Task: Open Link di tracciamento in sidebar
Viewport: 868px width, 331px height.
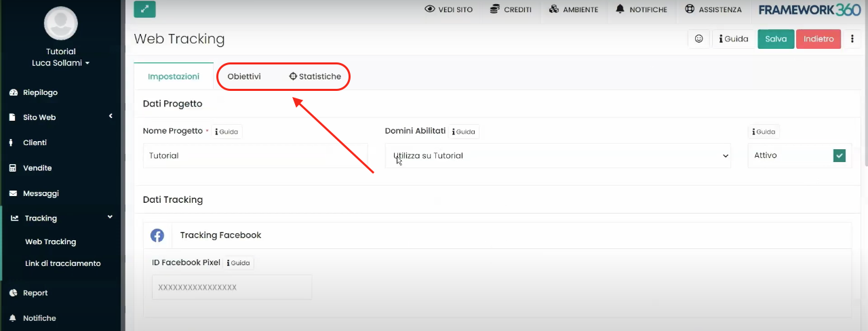Action: 62,263
